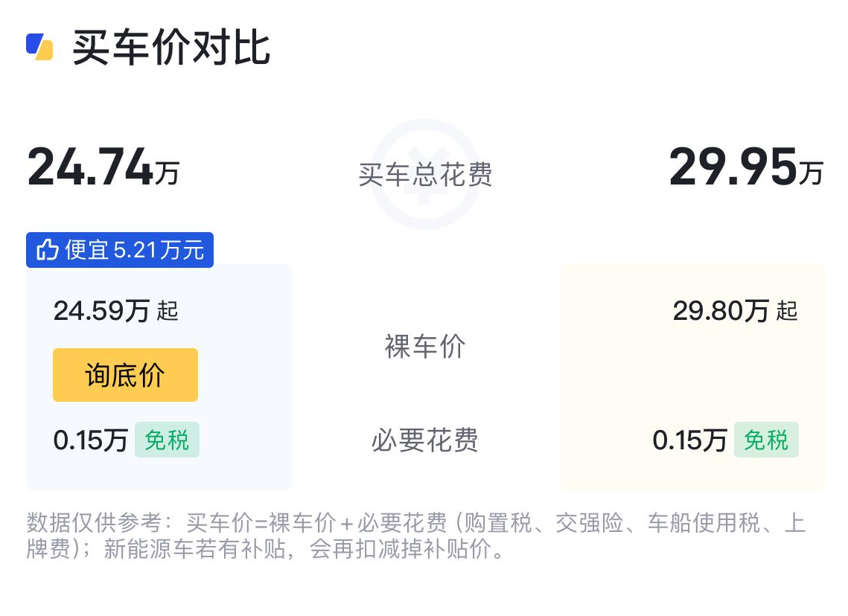This screenshot has width=848, height=616.
Task: Tap the 询底价 button
Action: pos(125,375)
